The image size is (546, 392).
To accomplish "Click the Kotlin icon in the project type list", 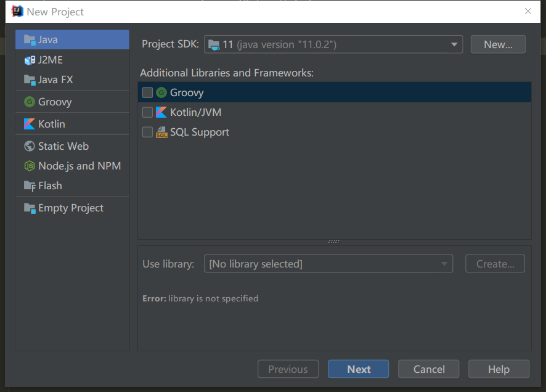I will (29, 124).
